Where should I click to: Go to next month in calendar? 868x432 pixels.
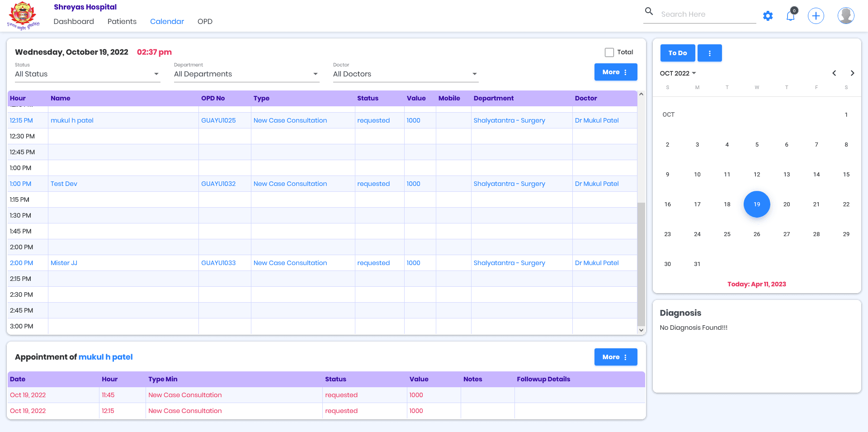point(852,73)
